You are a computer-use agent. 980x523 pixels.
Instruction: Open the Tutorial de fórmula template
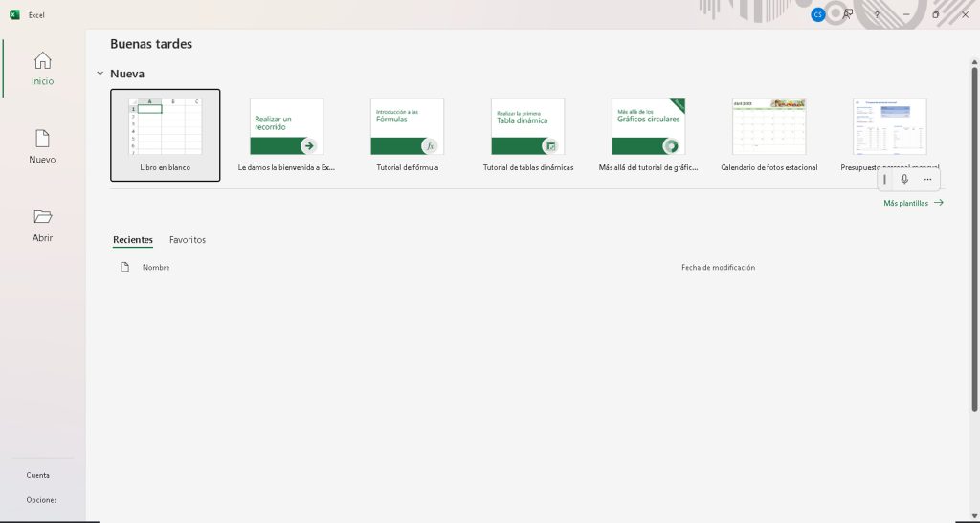pyautogui.click(x=407, y=127)
